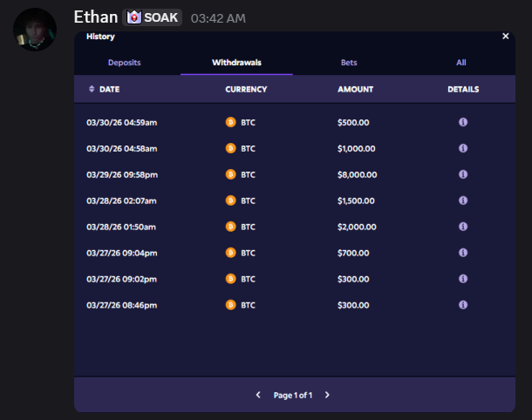Select the date 03/30/26 04:59am
Screen dimensions: 532x420
122,122
